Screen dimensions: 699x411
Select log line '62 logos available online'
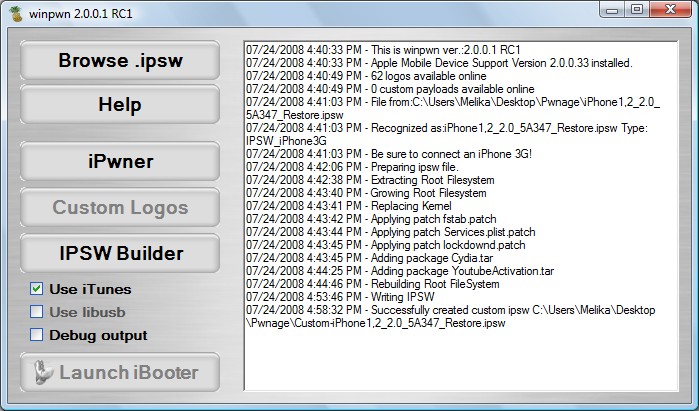tap(366, 76)
